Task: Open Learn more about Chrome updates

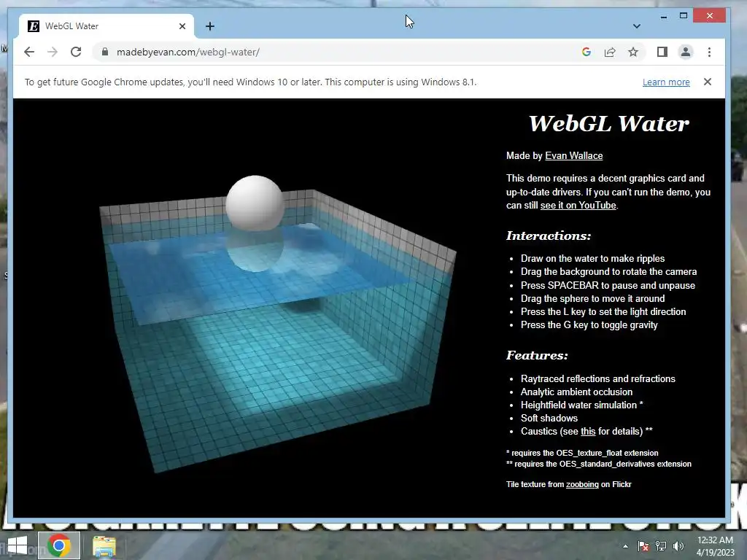Action: (666, 82)
